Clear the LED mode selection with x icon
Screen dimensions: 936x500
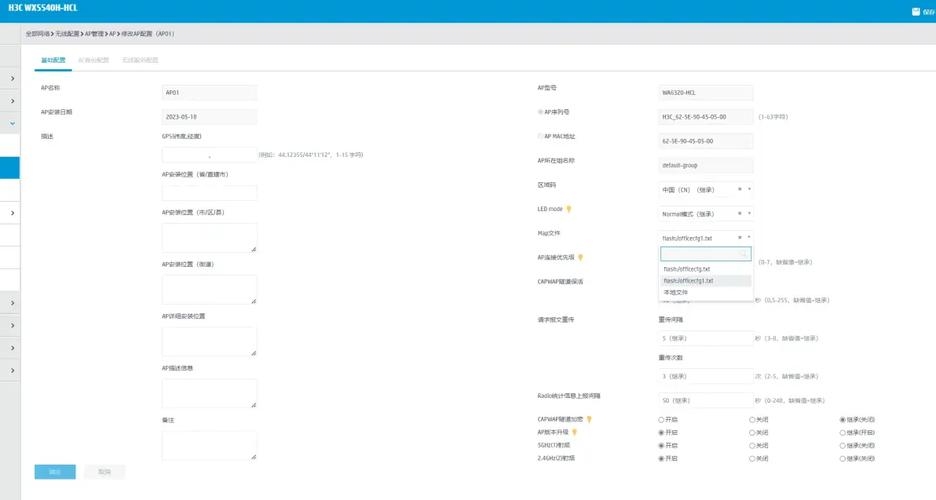(740, 213)
